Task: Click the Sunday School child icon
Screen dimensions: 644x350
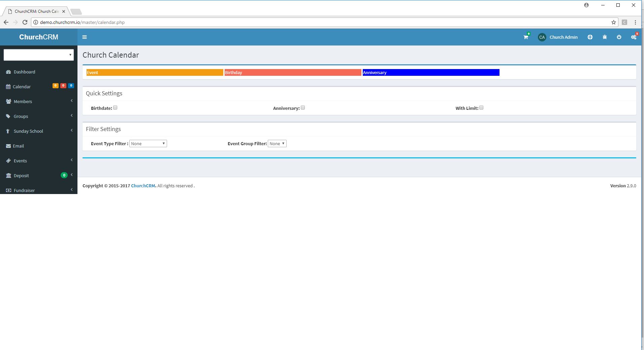Action: pyautogui.click(x=8, y=131)
